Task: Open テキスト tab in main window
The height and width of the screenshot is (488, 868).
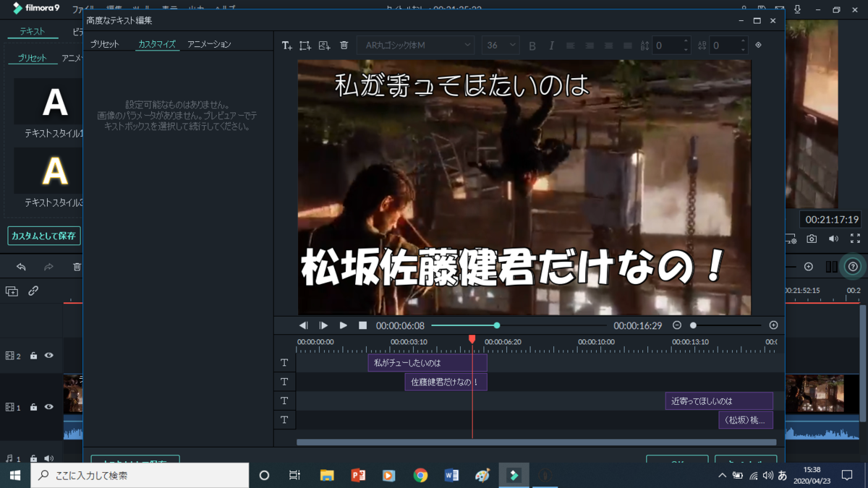Action: pyautogui.click(x=32, y=32)
